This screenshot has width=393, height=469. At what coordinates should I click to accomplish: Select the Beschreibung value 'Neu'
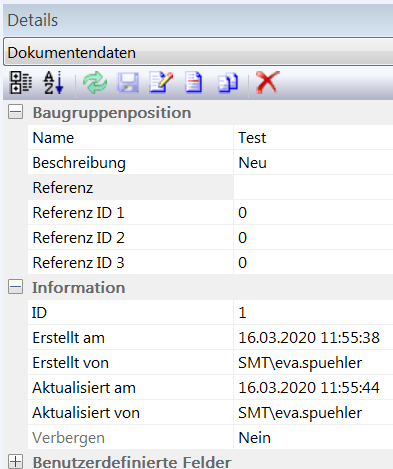(313, 162)
